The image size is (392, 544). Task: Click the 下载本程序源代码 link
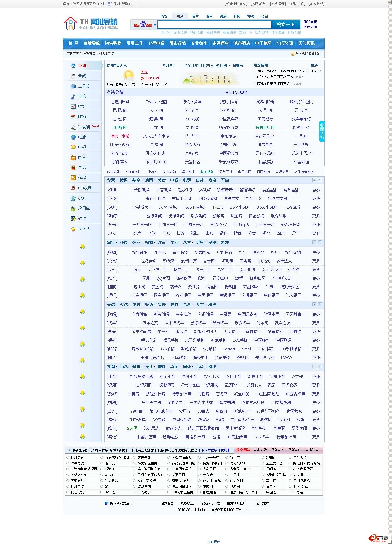click(x=214, y=450)
